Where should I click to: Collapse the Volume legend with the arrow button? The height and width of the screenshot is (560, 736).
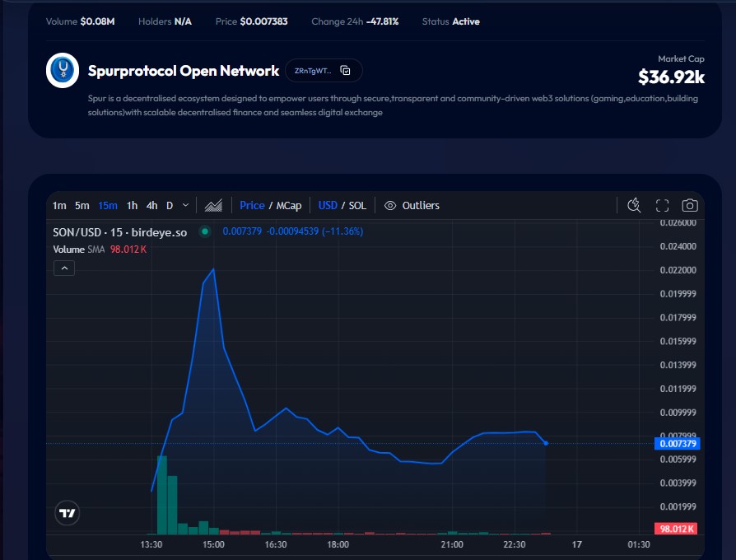coord(63,268)
